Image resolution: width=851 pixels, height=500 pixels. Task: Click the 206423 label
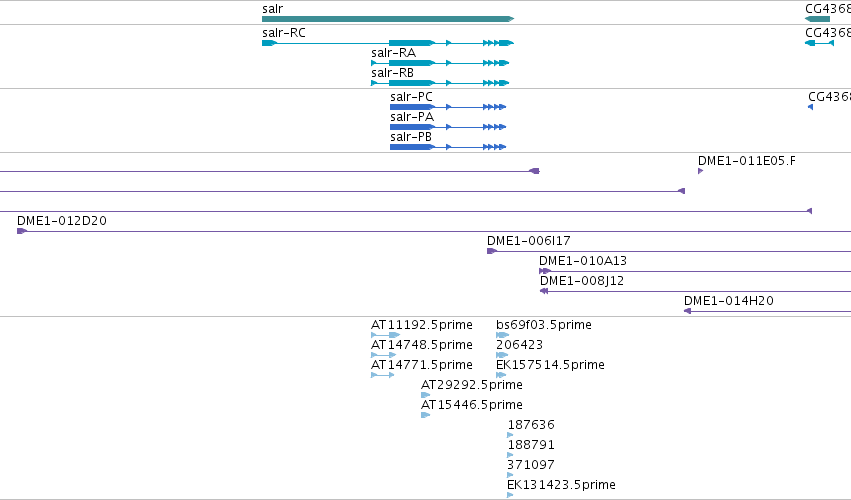(519, 345)
